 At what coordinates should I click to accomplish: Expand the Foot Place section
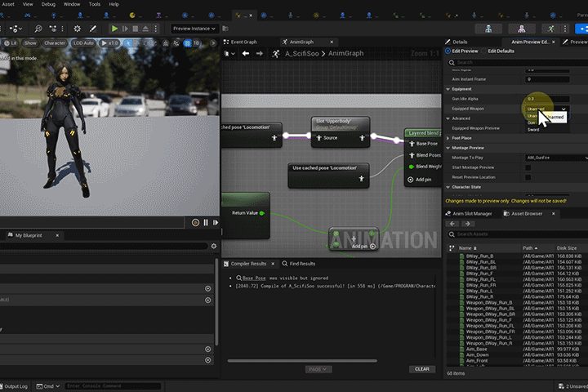pyautogui.click(x=448, y=138)
